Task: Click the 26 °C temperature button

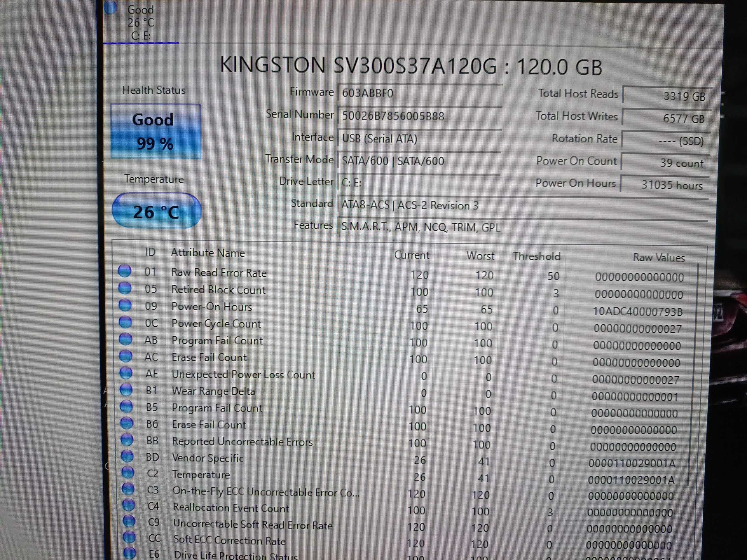Action: point(157,211)
